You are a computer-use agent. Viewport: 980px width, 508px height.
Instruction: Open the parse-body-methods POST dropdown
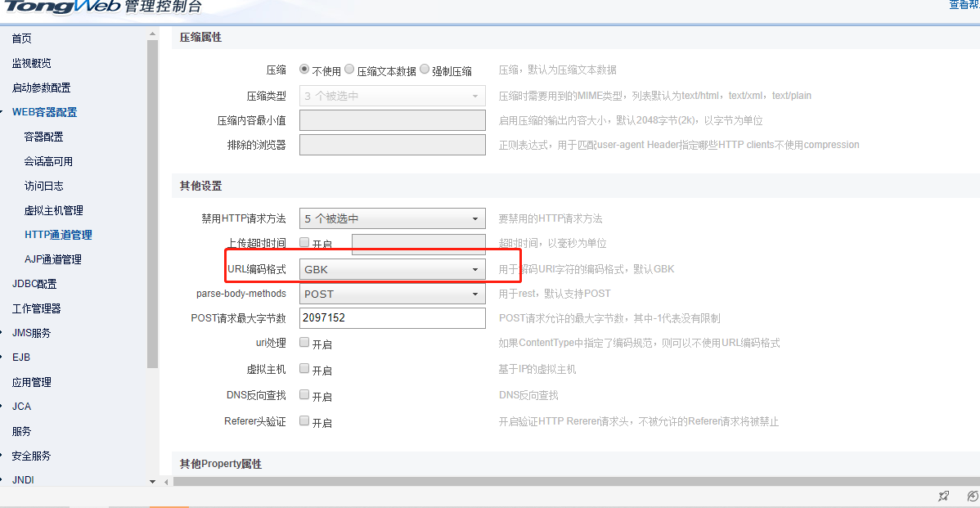pos(392,294)
